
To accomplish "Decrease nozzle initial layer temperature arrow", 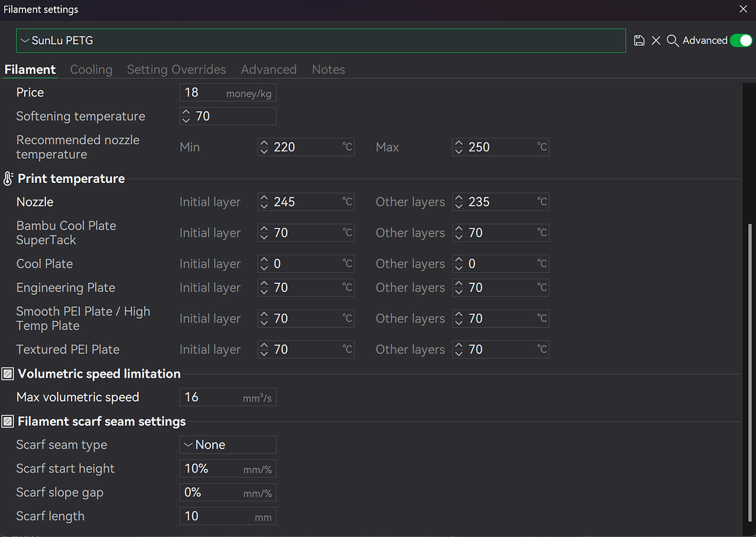I will (264, 206).
